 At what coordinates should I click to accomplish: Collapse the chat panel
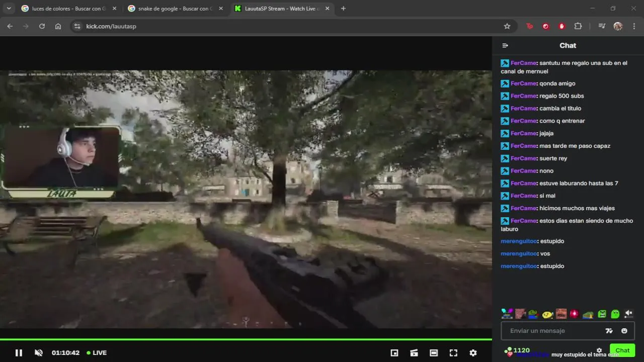(505, 46)
